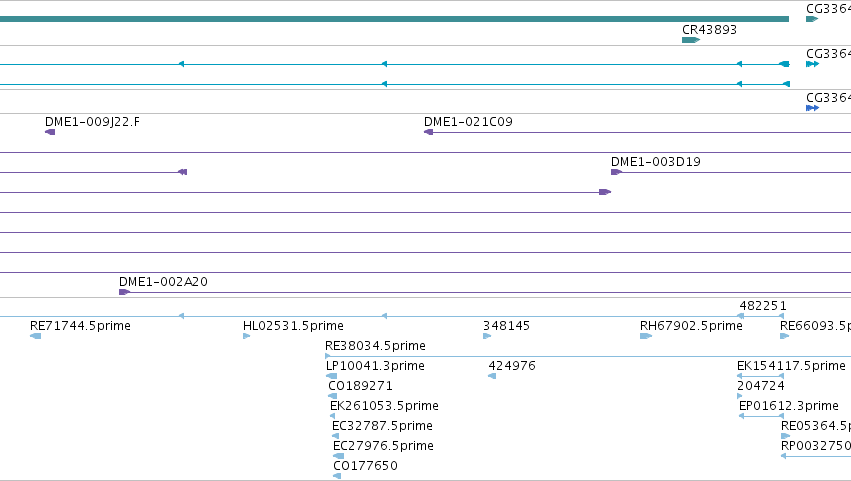Screen dimensions: 851x481
Task: Click the DME1-002A20 label
Action: (x=163, y=282)
